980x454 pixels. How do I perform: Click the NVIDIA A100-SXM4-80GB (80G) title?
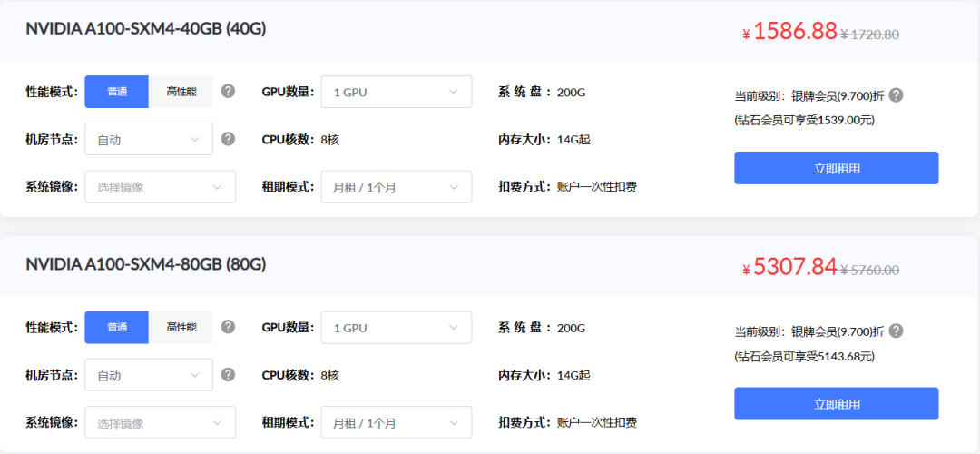coord(146,264)
